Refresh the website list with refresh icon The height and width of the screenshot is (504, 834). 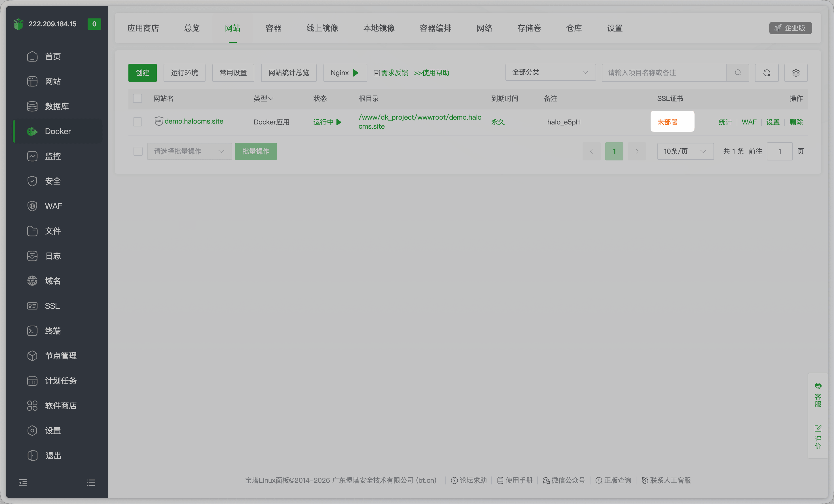point(767,73)
